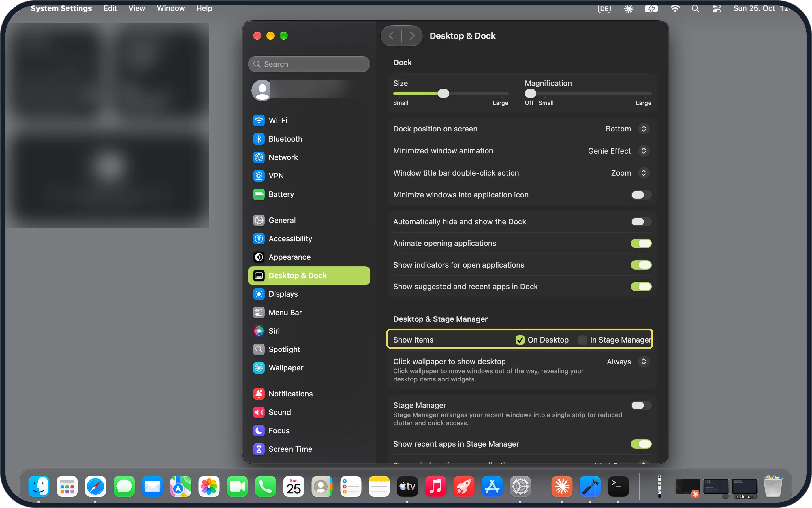Turn off Show indicators for open applications
The width and height of the screenshot is (812, 508).
tap(641, 265)
